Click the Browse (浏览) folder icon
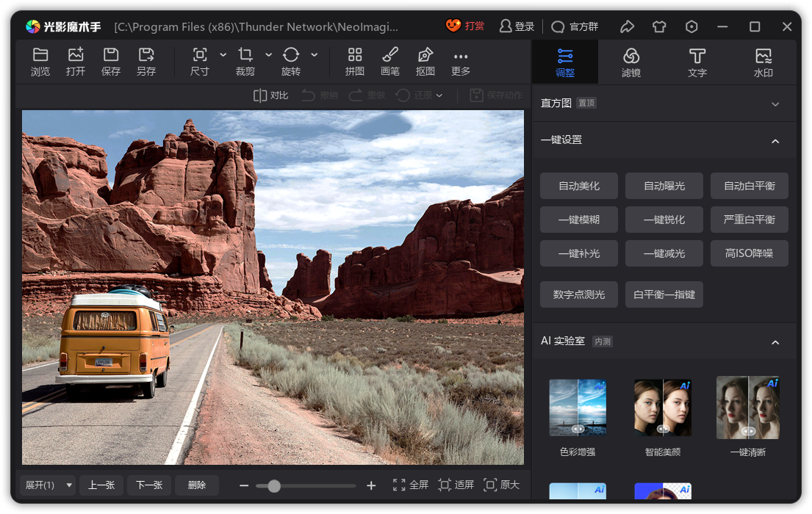 click(40, 55)
